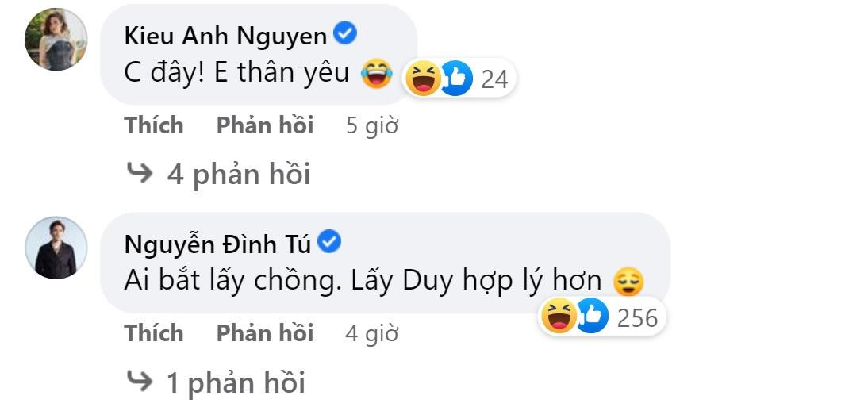View the 256 reactions count list
868x415 pixels.
[x=638, y=318]
